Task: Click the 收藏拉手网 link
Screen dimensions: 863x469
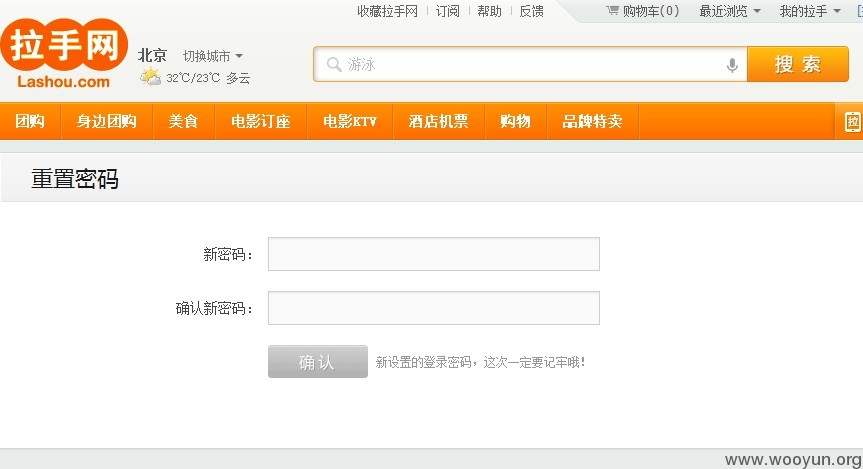Action: coord(387,11)
